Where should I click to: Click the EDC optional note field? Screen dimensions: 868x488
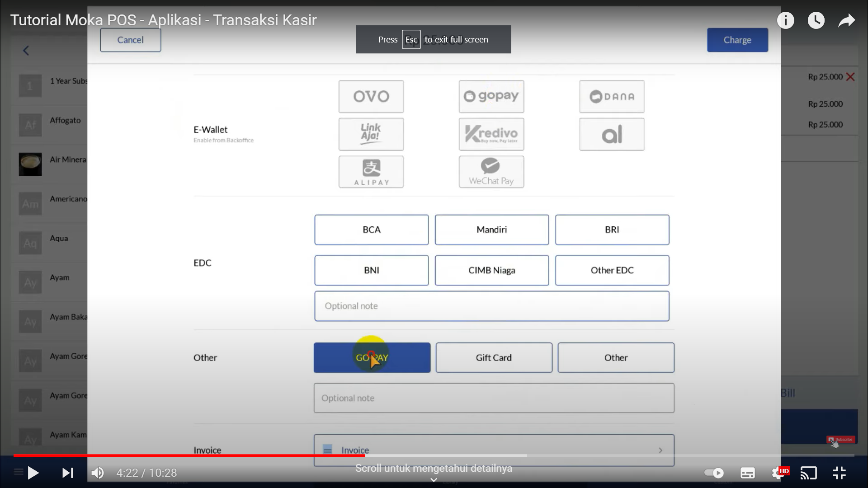click(492, 306)
